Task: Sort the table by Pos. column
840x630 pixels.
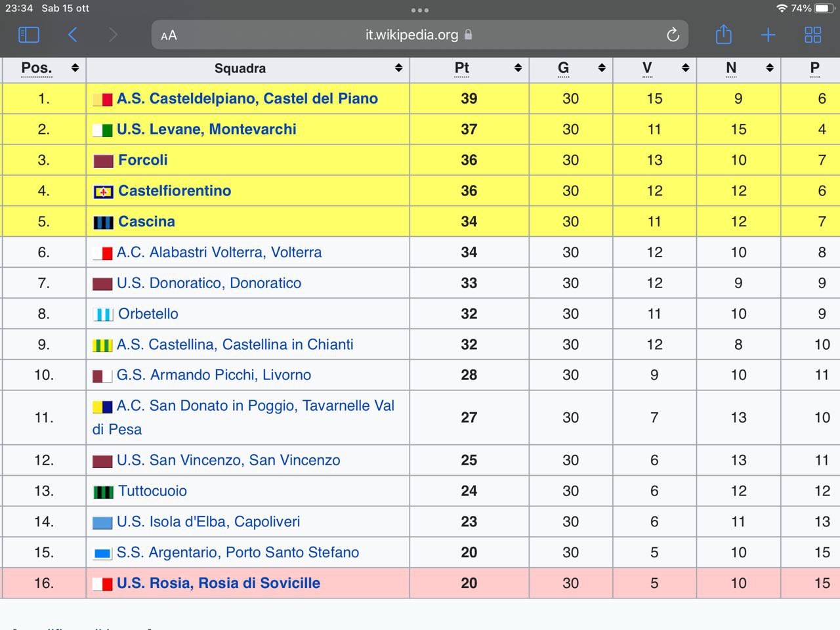Action: click(x=75, y=68)
